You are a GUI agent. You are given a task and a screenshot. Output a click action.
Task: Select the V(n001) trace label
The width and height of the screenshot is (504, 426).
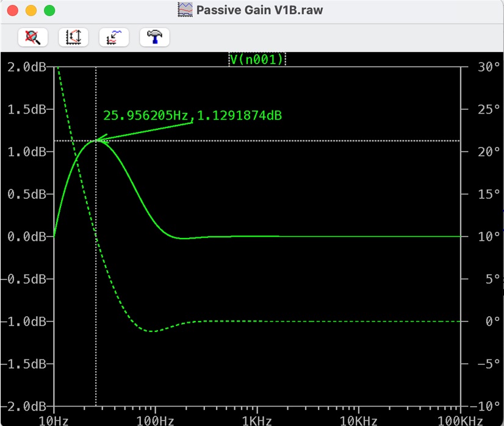tap(257, 59)
